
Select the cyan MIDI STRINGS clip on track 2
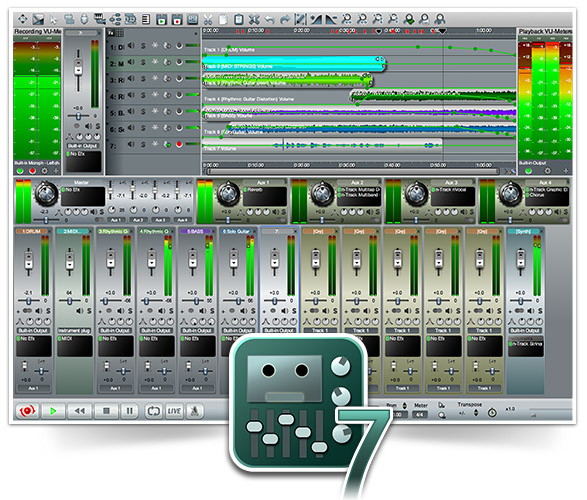294,63
